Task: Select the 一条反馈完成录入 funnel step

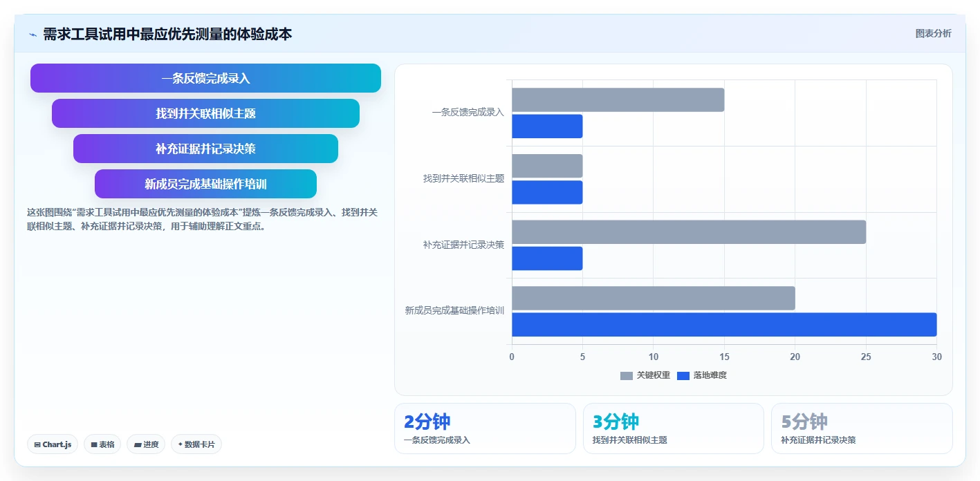Action: point(205,78)
